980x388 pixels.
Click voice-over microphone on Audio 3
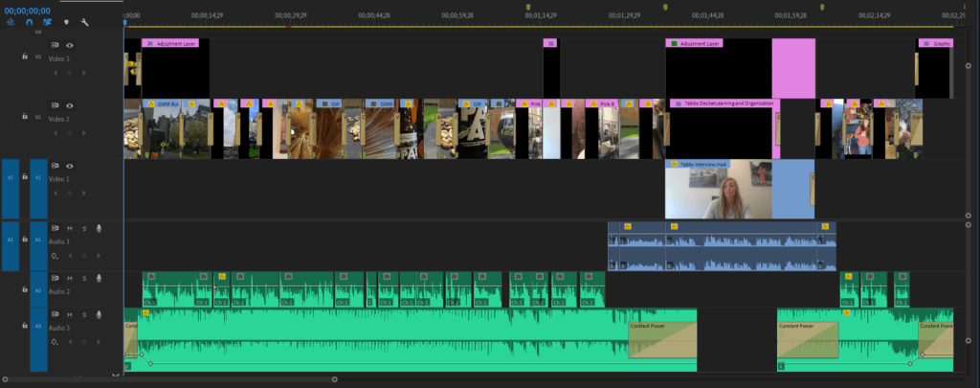[x=99, y=315]
